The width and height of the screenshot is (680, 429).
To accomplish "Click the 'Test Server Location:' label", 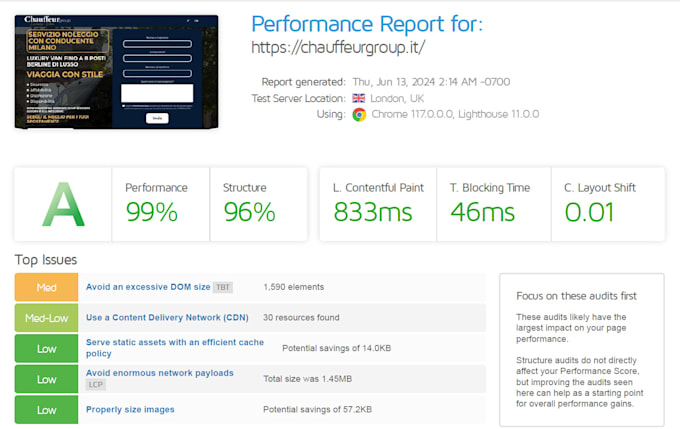I will pos(298,98).
